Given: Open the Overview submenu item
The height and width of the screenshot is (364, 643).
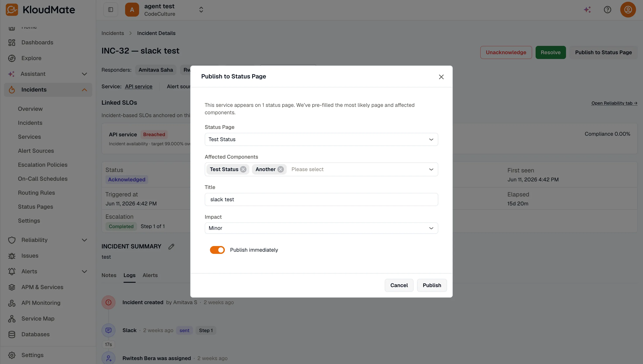Looking at the screenshot, I should pos(30,109).
